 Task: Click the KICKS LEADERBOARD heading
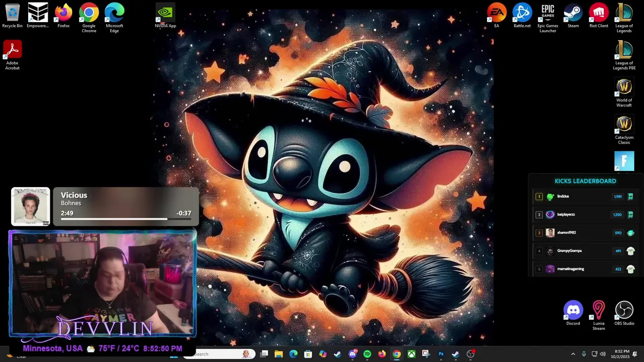585,181
